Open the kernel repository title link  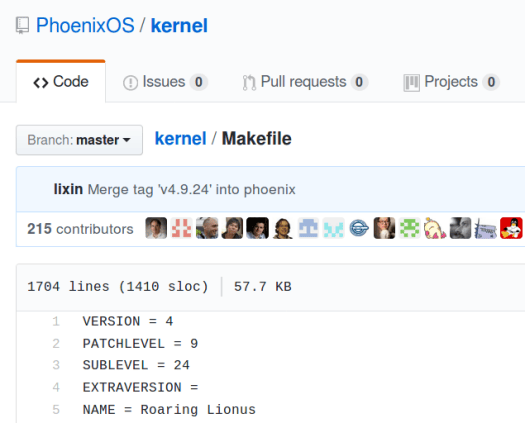click(179, 26)
